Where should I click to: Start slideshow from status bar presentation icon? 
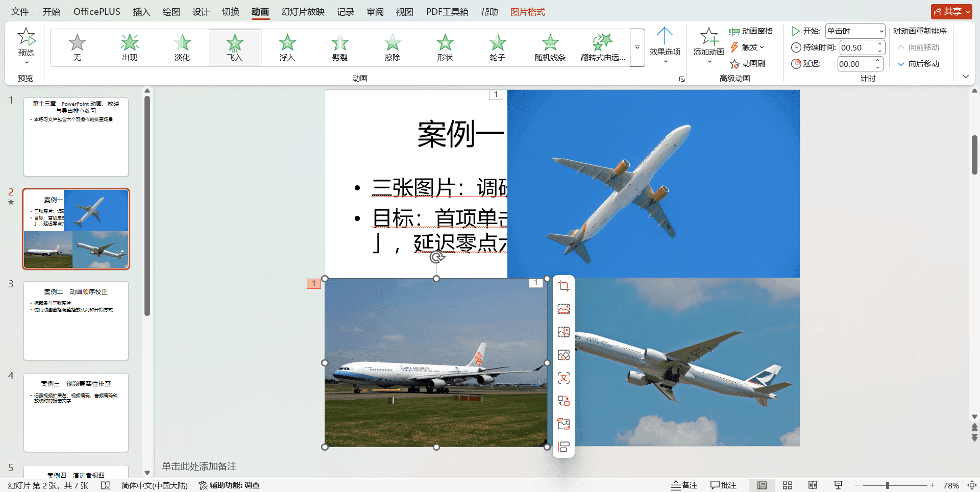[838, 485]
